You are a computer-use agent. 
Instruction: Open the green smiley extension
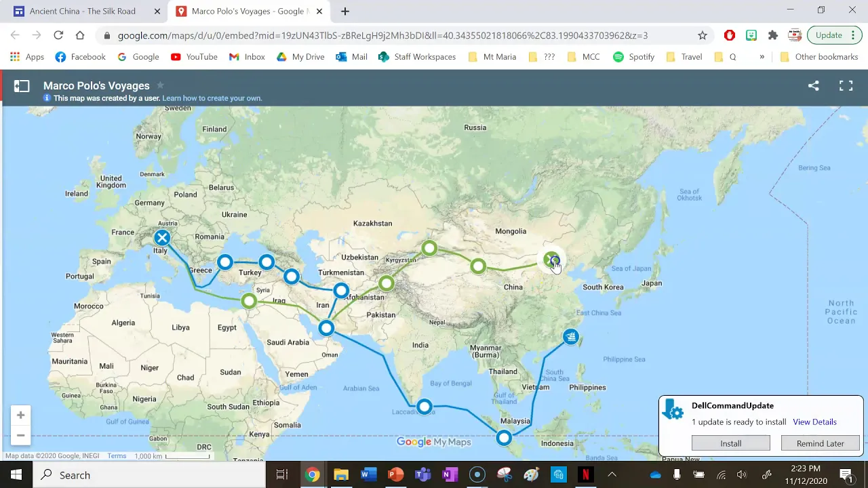click(751, 35)
